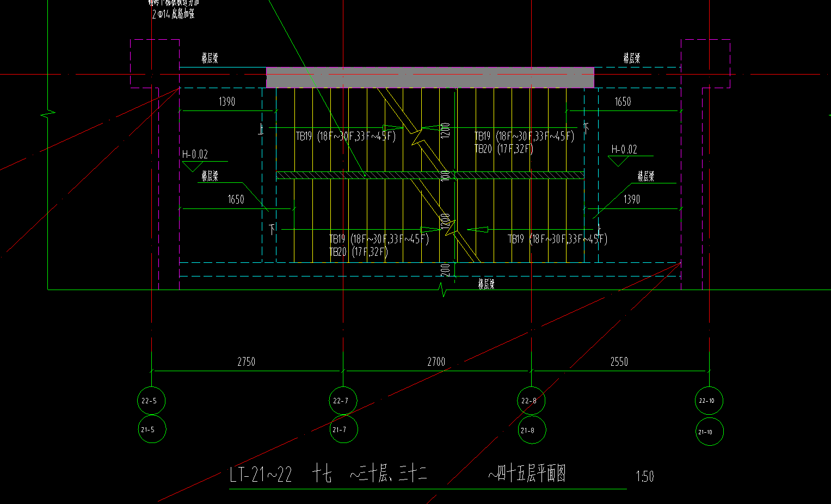The width and height of the screenshot is (831, 504).
Task: Click the 2550 axis spacing dimension
Action: [x=619, y=361]
